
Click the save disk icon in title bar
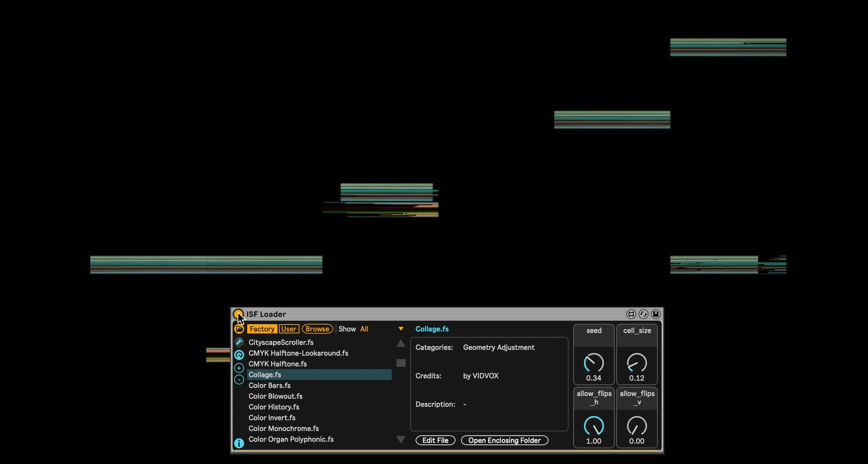(x=656, y=314)
